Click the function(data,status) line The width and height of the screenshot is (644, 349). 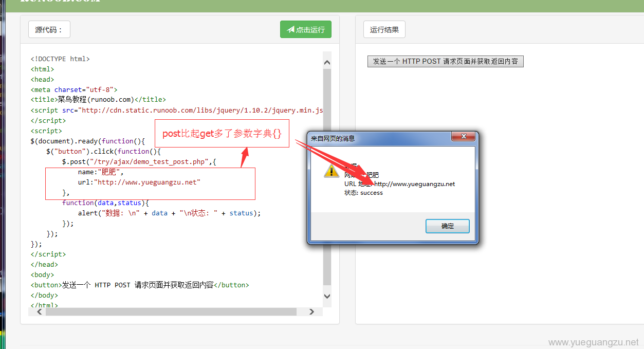click(x=105, y=203)
